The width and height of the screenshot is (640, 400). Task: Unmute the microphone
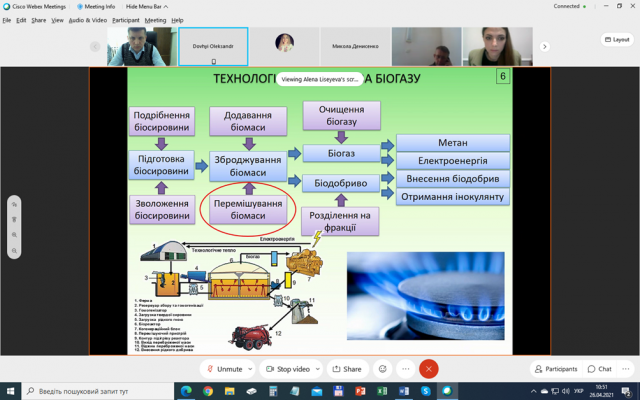[224, 369]
